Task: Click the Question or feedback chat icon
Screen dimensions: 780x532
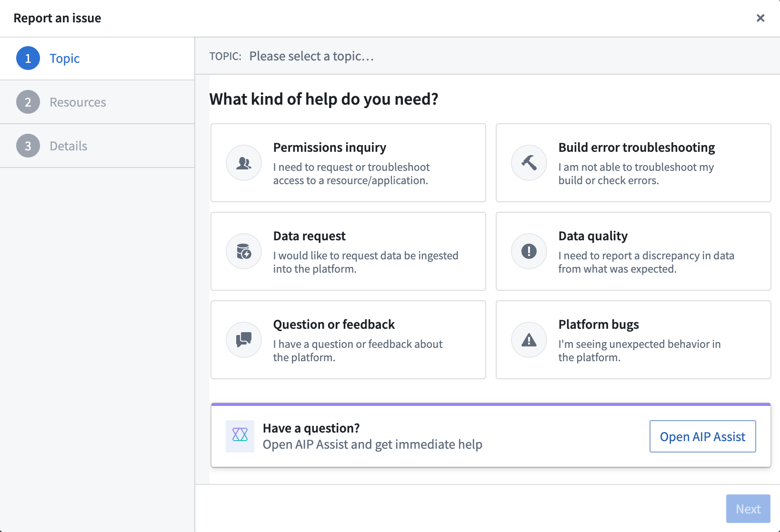Action: tap(244, 340)
